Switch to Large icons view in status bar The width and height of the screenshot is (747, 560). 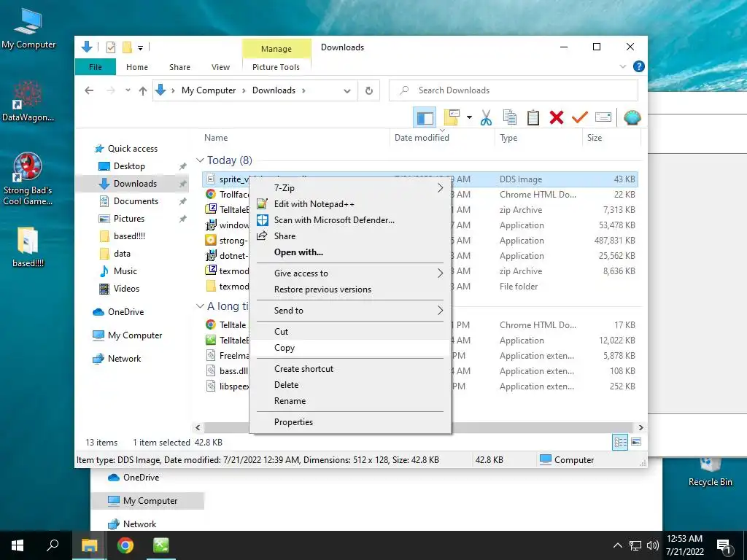(x=636, y=443)
